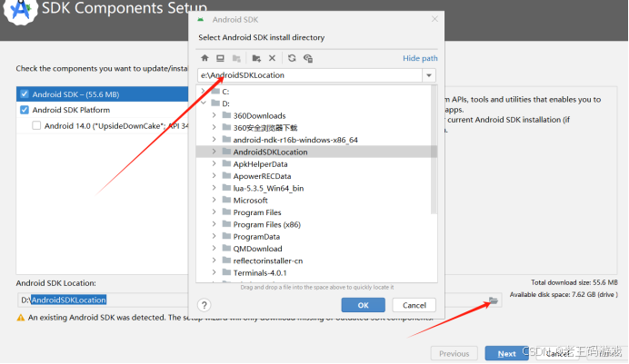
Task: Expand the 360Downloads folder
Action: [x=215, y=115]
